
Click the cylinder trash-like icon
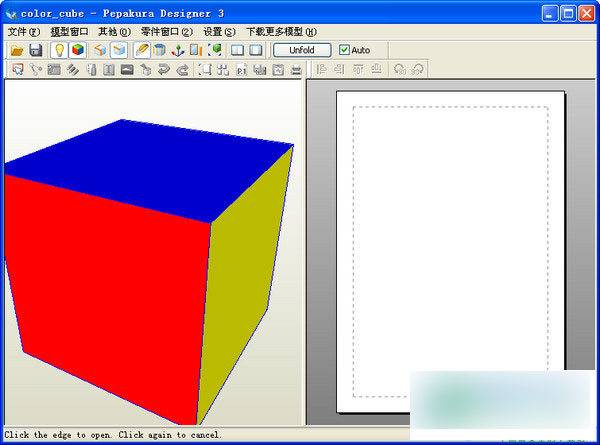(159, 50)
